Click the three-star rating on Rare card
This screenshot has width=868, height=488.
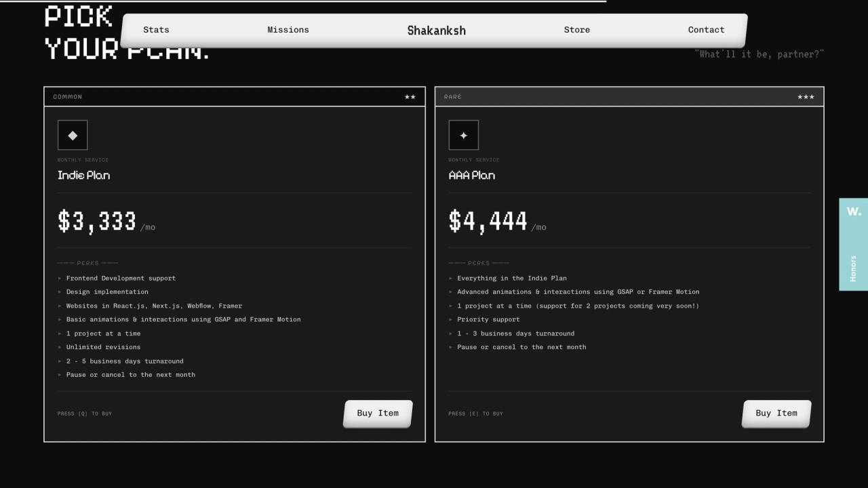click(x=806, y=97)
